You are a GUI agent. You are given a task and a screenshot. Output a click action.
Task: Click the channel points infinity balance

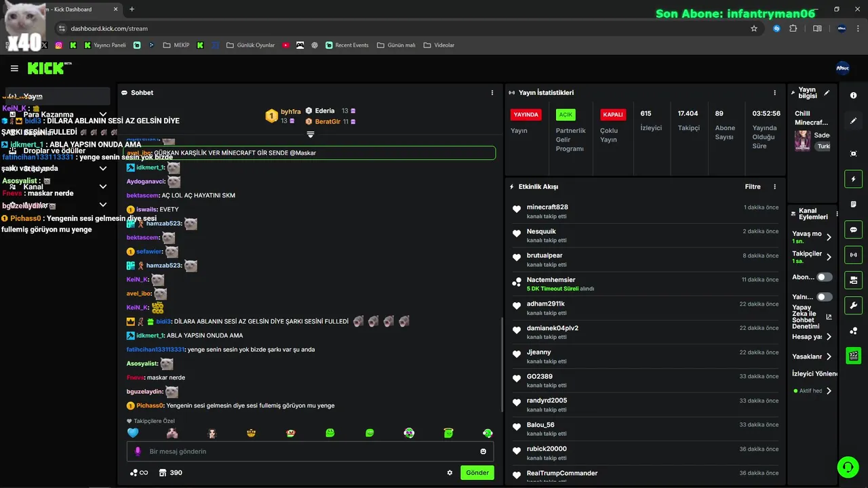pos(139,472)
